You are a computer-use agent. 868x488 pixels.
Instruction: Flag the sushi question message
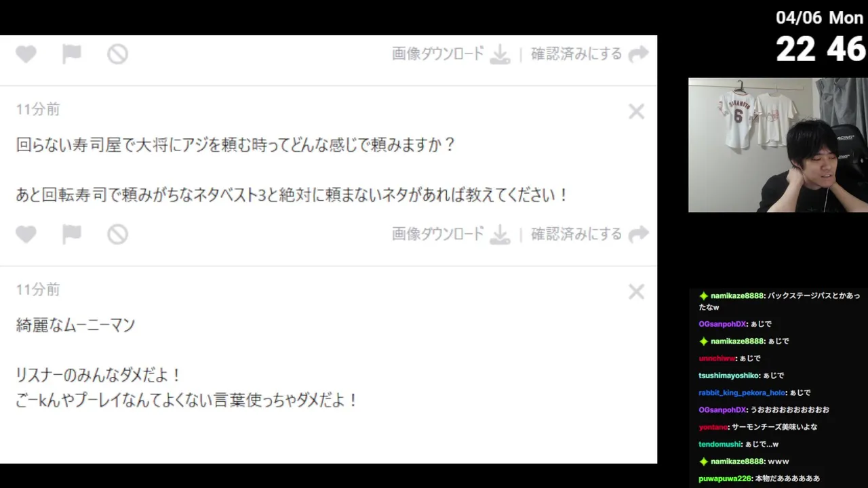point(71,235)
